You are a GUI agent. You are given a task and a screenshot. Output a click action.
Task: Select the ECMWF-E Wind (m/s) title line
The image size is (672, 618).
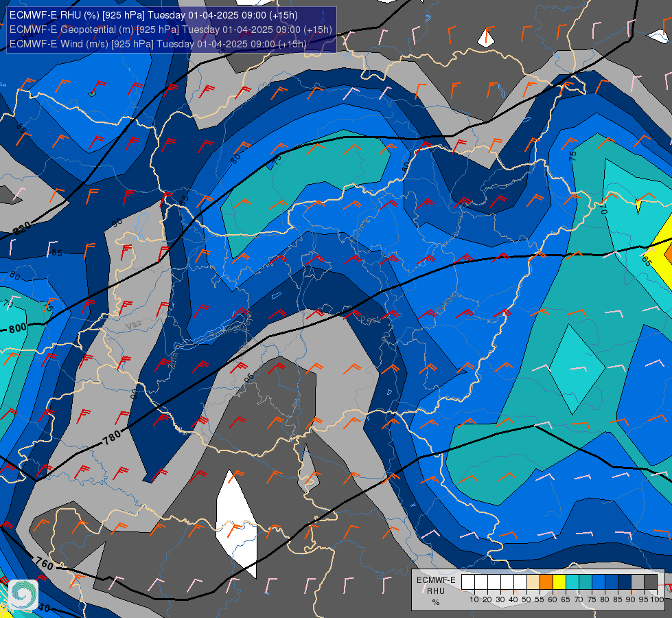158,44
